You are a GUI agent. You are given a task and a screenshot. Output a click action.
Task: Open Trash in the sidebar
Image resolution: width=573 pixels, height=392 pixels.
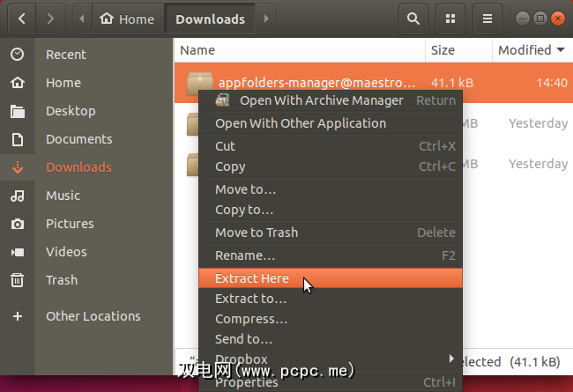click(x=62, y=280)
